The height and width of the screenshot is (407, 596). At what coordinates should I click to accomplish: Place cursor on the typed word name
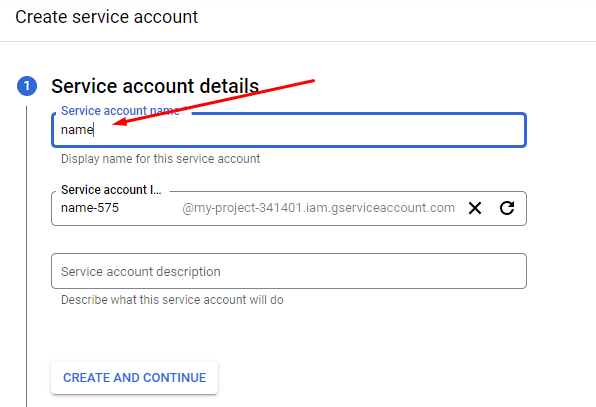pyautogui.click(x=77, y=130)
